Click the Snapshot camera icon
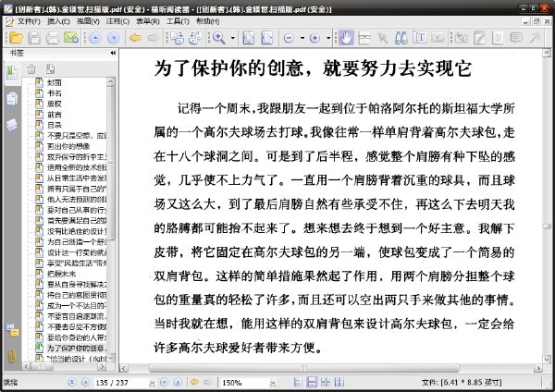 click(438, 38)
